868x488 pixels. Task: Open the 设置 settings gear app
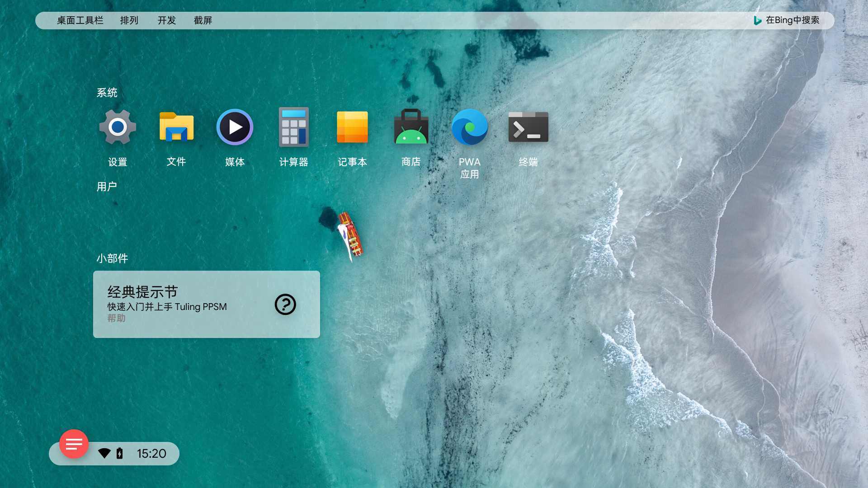pyautogui.click(x=118, y=127)
